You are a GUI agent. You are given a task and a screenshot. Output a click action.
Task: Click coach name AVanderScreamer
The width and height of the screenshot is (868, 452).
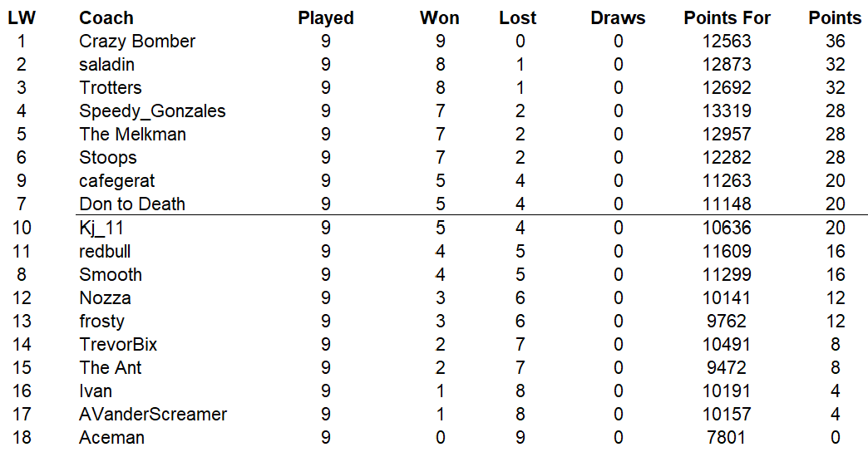153,415
